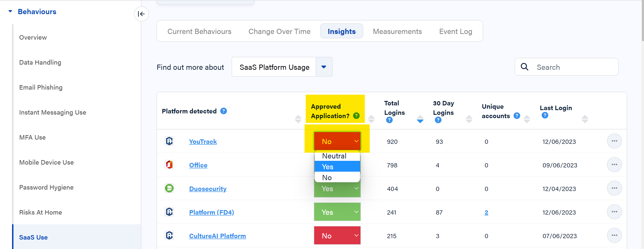This screenshot has width=644, height=249.
Task: Select No in the open dropdown list
Action: tap(337, 177)
